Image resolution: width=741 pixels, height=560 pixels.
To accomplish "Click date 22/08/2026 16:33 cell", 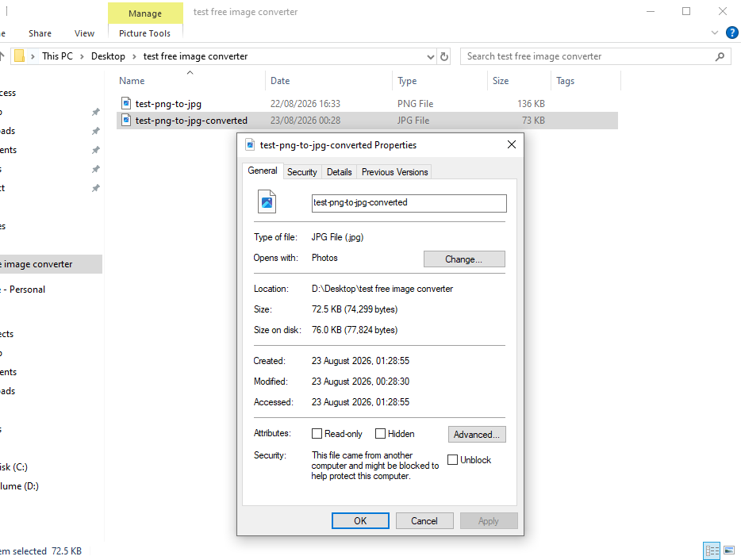I will click(x=305, y=103).
